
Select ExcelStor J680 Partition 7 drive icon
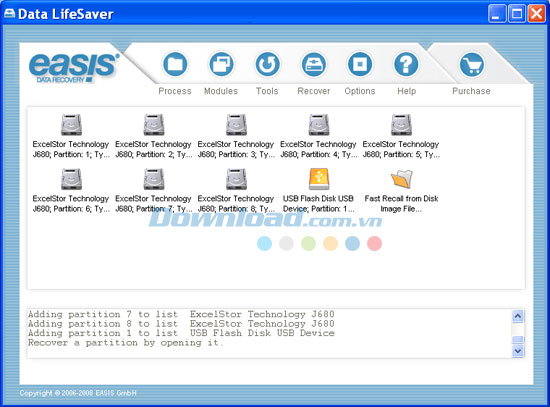pos(154,179)
